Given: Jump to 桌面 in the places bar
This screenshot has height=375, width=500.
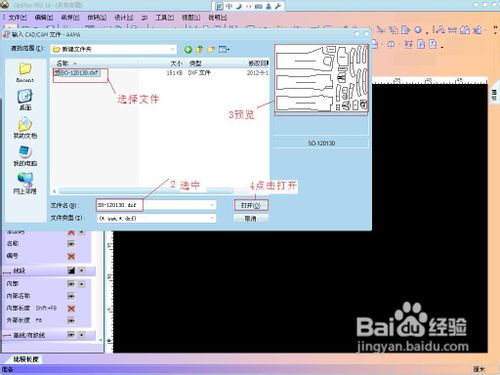Looking at the screenshot, I should point(25,100).
